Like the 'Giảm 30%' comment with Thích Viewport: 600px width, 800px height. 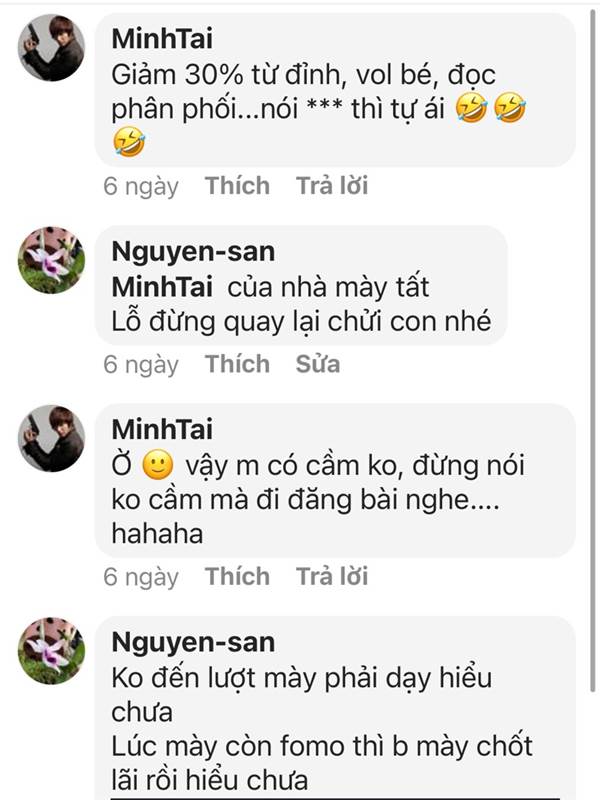pos(237,185)
